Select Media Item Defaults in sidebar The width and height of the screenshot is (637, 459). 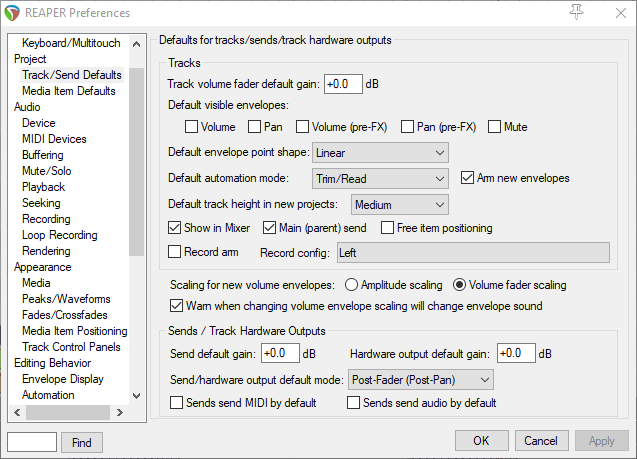[x=69, y=91]
